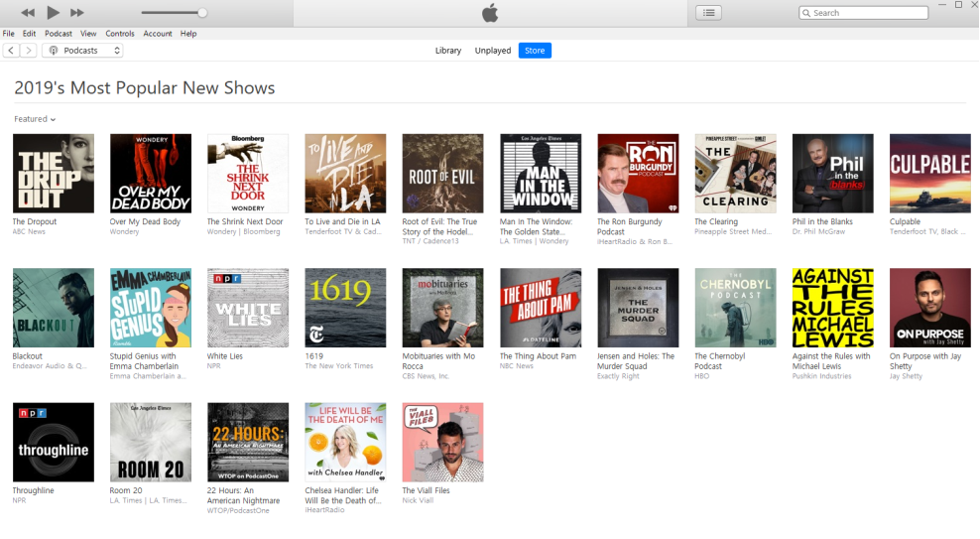Open the File menu
The image size is (980, 539).
pos(9,34)
